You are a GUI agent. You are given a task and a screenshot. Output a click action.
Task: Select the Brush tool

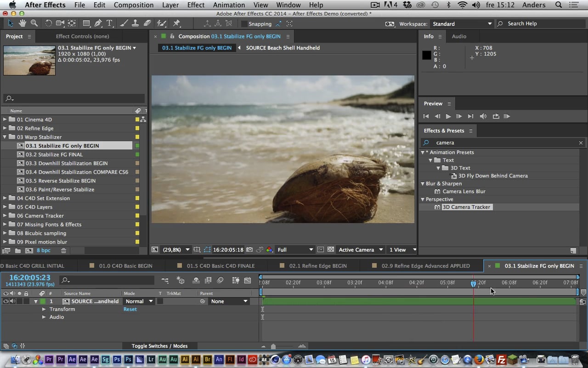124,23
